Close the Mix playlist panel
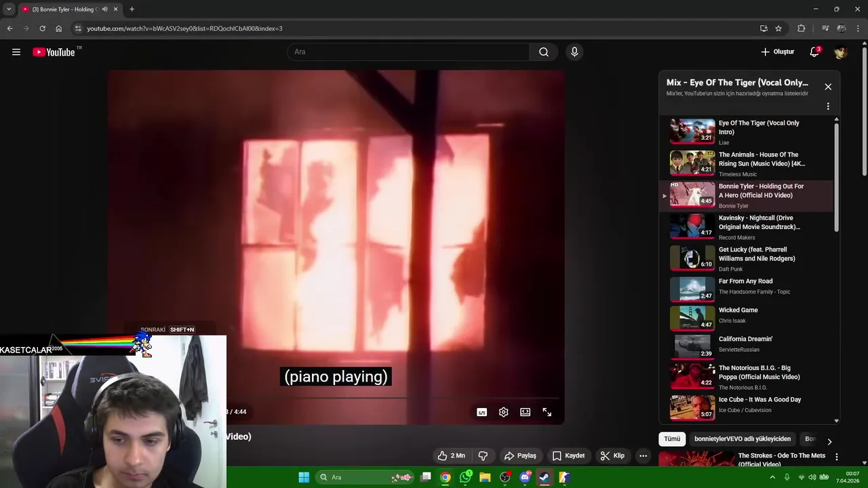The width and height of the screenshot is (868, 488). coord(828,87)
